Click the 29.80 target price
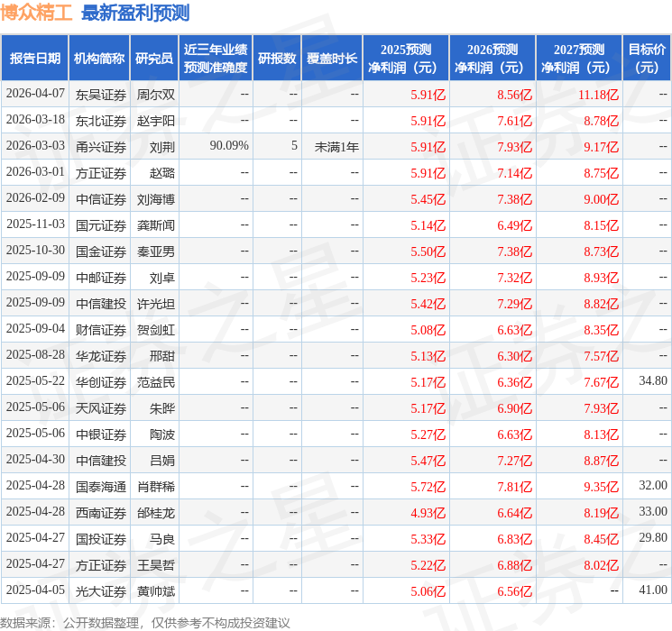672x631 pixels. pos(653,537)
